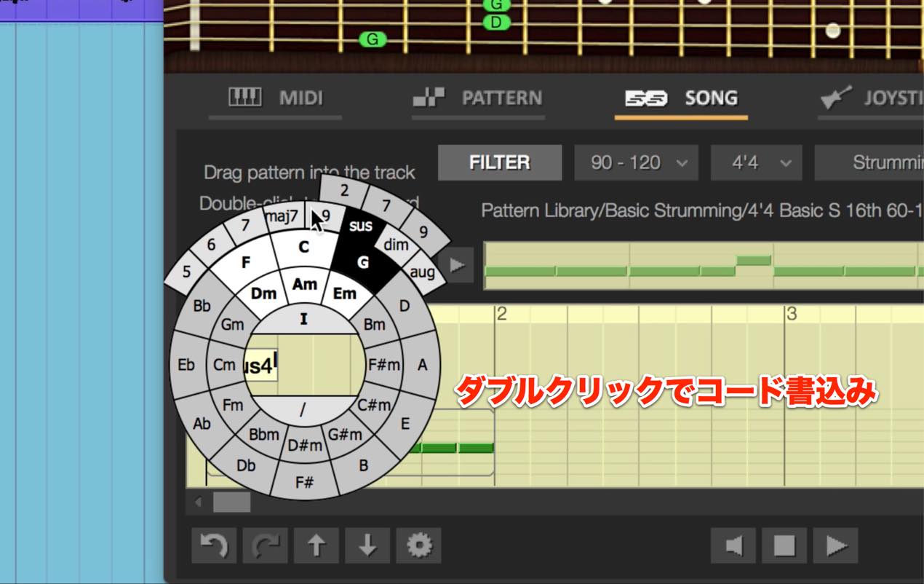Apply the 5 extension segment
Image resolution: width=924 pixels, height=584 pixels.
coord(186,272)
